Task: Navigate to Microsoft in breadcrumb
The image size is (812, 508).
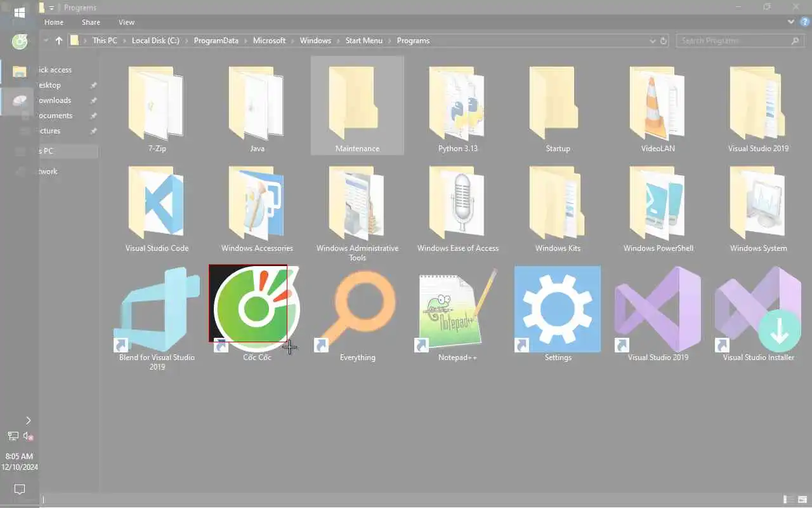Action: (x=269, y=41)
